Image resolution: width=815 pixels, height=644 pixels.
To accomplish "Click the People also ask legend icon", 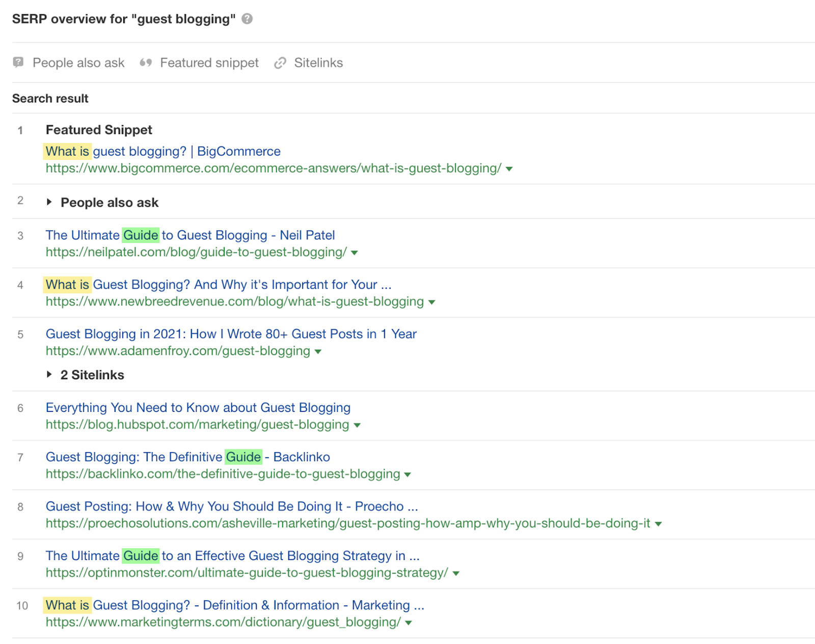I will click(18, 63).
